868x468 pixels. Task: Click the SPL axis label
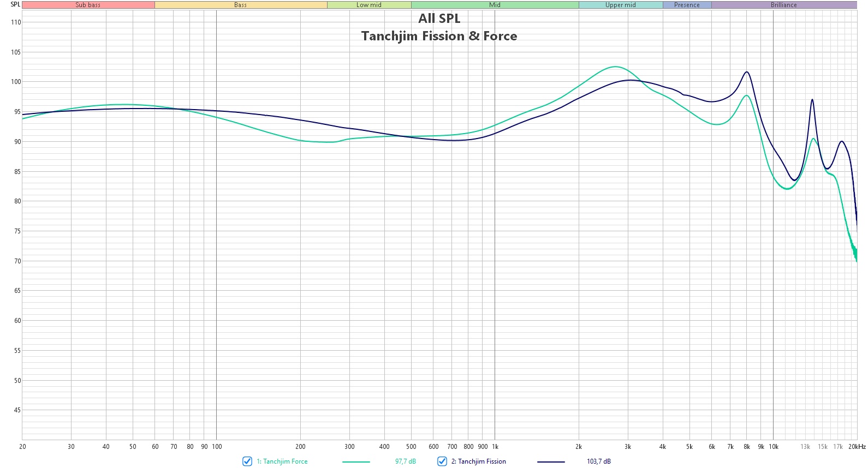coord(15,4)
